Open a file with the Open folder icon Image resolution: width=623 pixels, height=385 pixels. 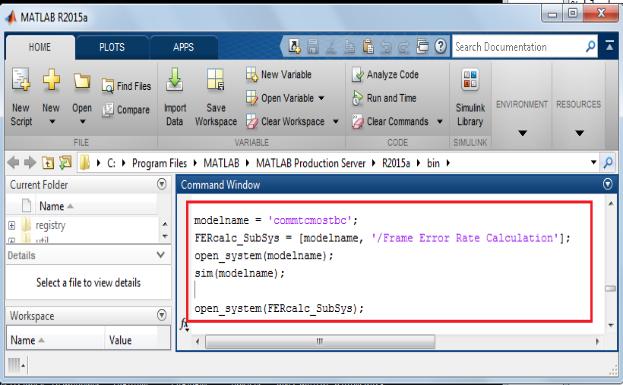coord(82,81)
